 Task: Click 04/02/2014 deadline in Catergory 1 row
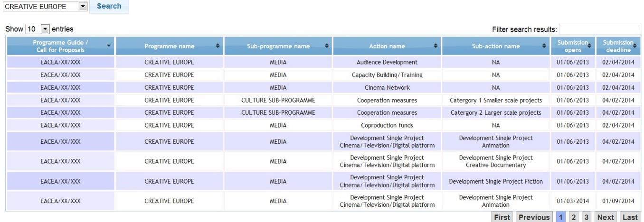click(618, 100)
